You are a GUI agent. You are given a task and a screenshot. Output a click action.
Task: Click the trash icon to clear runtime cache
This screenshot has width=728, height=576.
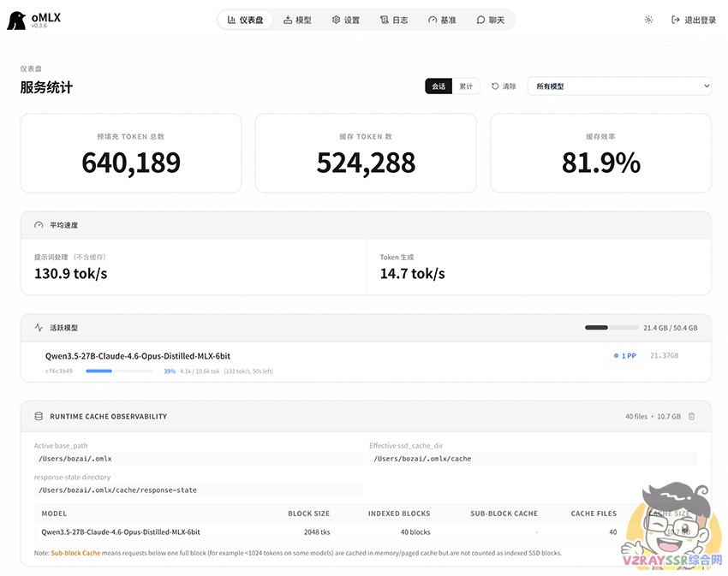pyautogui.click(x=691, y=417)
